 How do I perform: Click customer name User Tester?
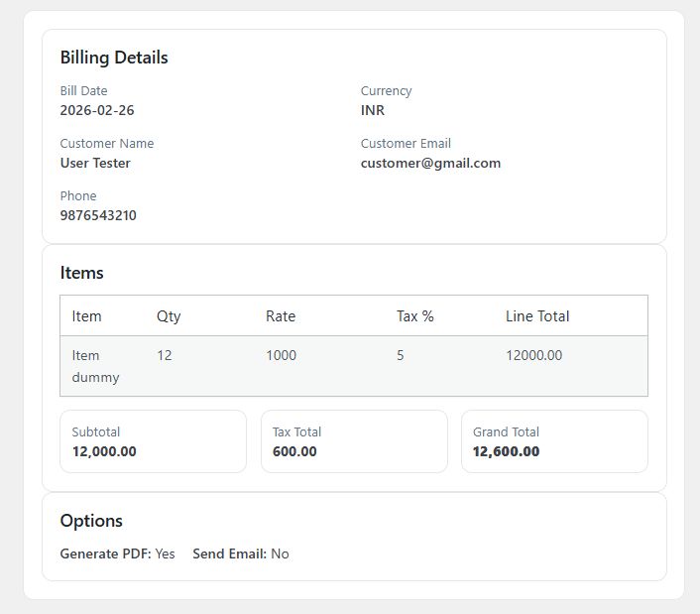pos(95,163)
